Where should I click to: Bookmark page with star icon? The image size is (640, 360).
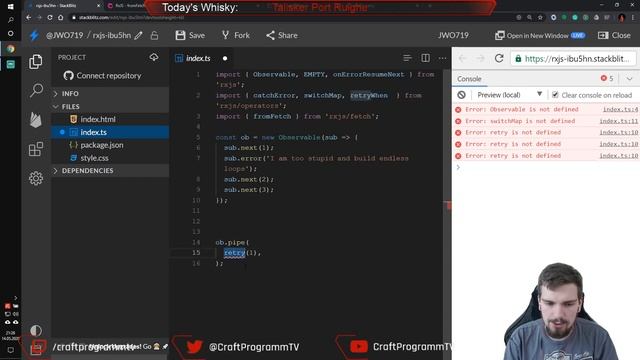540,18
